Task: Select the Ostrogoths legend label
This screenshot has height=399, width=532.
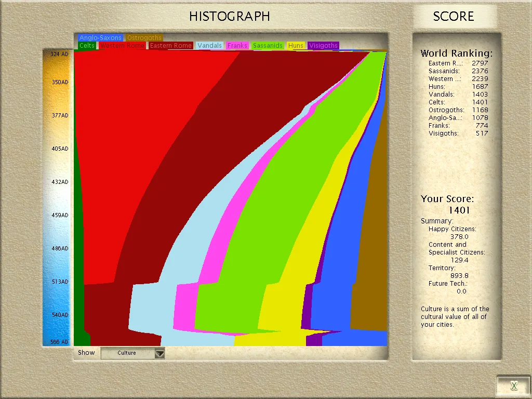Action: pos(144,37)
